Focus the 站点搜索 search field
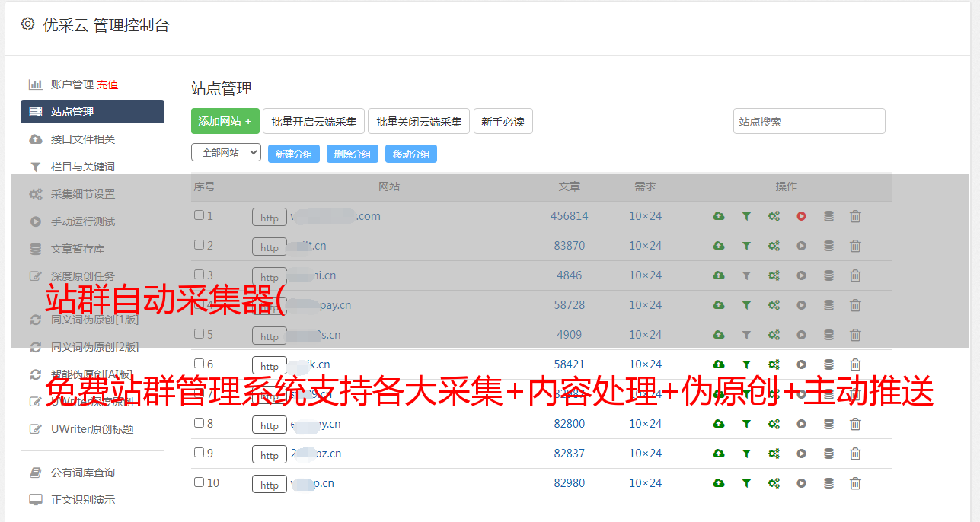Screen dimensions: 980x522 point(809,121)
